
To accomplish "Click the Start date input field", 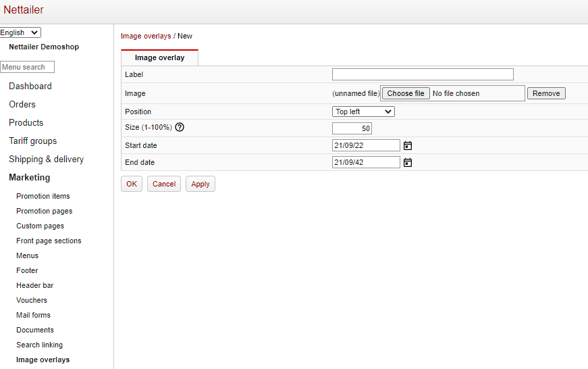I will tap(366, 145).
